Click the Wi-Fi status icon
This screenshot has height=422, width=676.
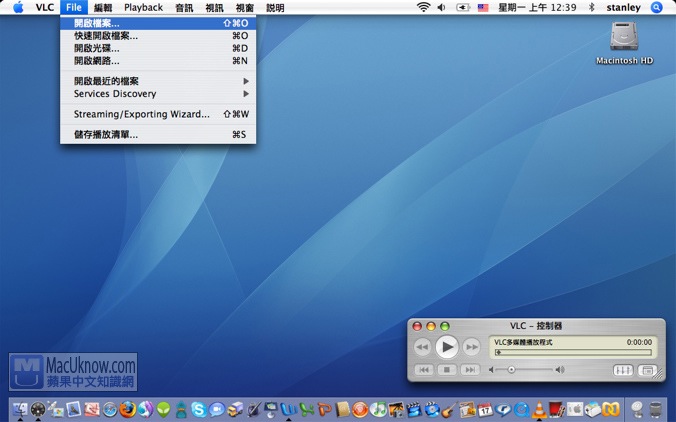[x=424, y=7]
